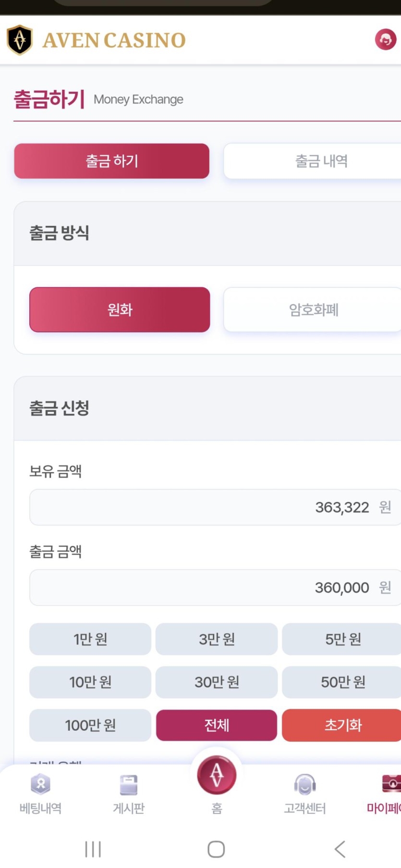Add 30만 원 to withdrawal amount

click(x=217, y=682)
